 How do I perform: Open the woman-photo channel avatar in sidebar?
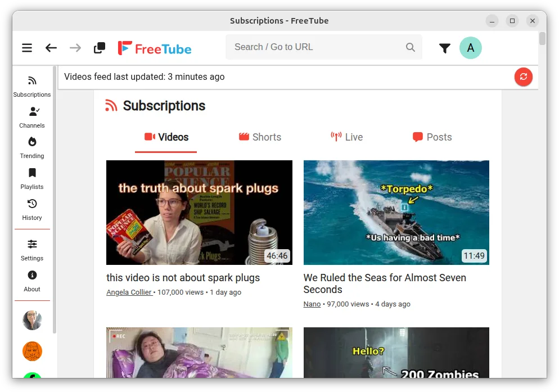click(x=32, y=320)
